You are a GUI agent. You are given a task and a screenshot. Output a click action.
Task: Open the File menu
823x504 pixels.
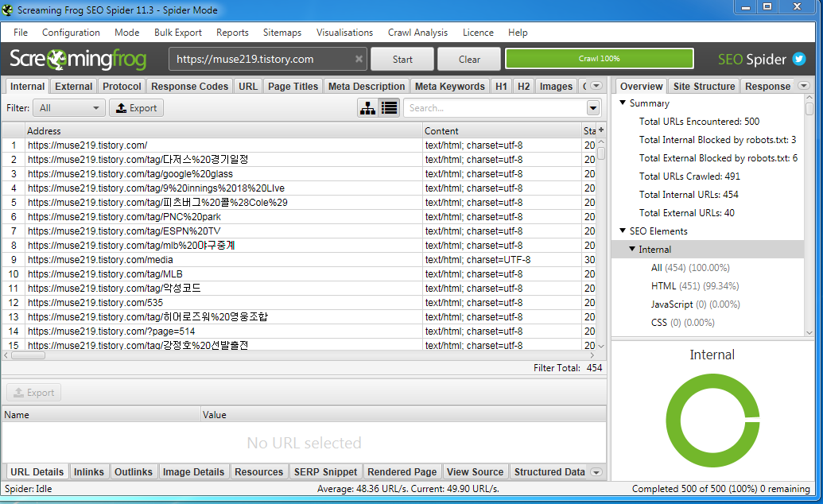21,33
